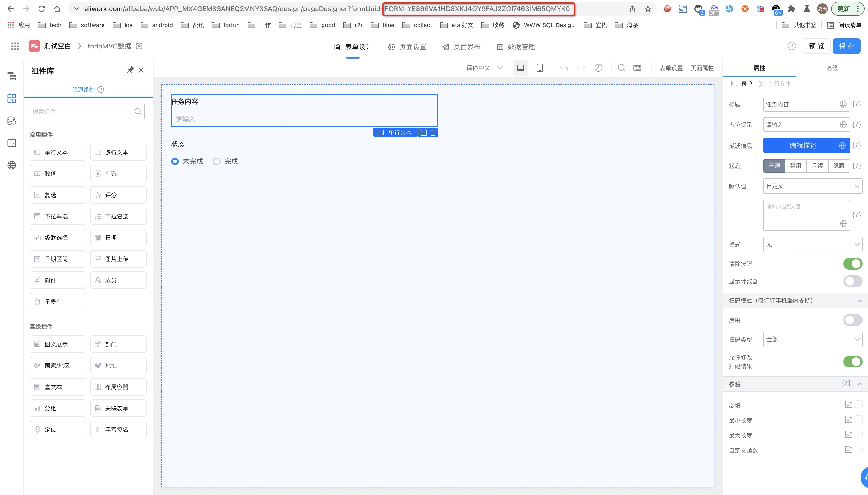Image resolution: width=868 pixels, height=495 pixels.
Task: Open the 格式 dropdown
Action: tap(812, 244)
